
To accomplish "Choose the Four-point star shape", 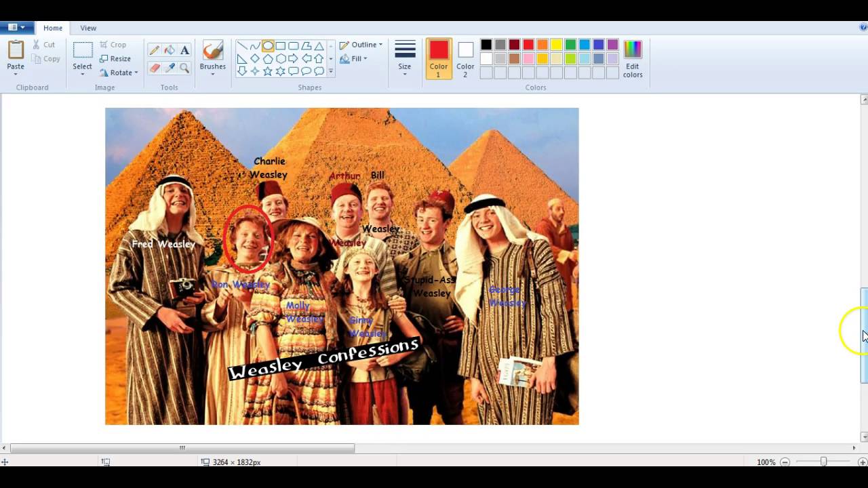I will [255, 71].
